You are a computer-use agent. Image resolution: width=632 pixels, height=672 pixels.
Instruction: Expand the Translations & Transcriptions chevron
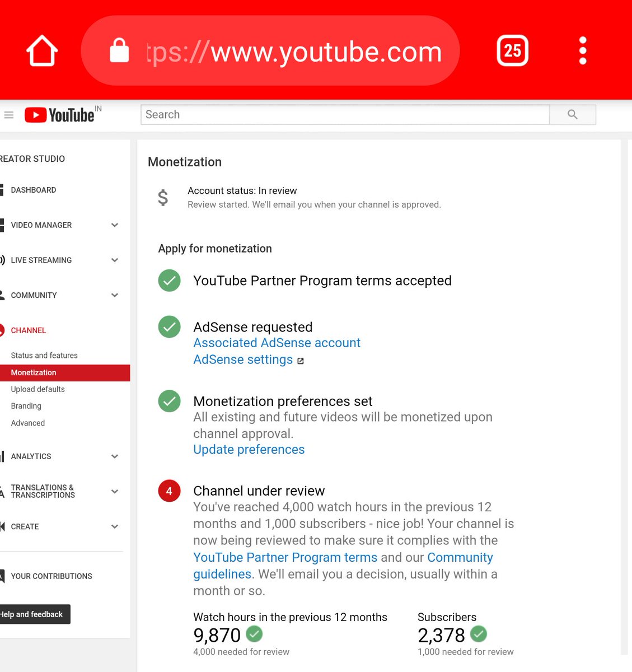click(115, 491)
